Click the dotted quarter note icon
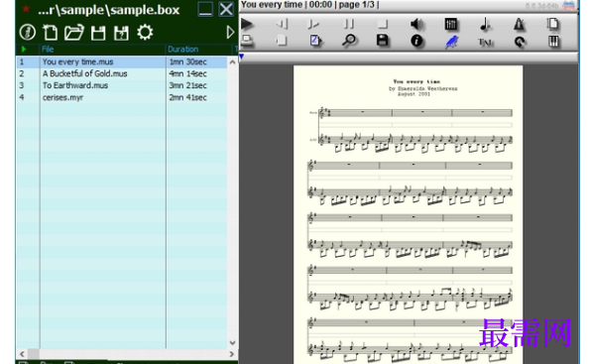The image size is (590, 364). click(x=485, y=25)
